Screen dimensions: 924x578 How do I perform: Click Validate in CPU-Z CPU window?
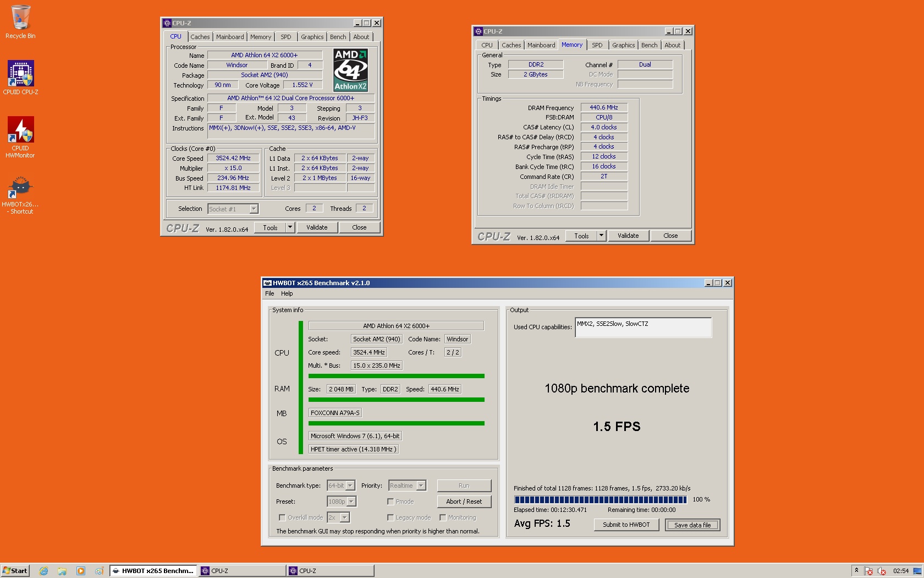317,227
